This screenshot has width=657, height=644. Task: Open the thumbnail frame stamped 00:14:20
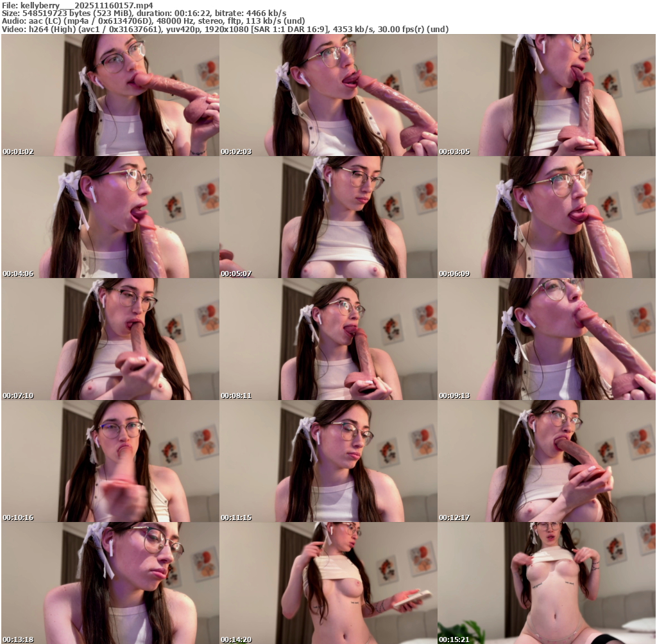[x=328, y=583]
